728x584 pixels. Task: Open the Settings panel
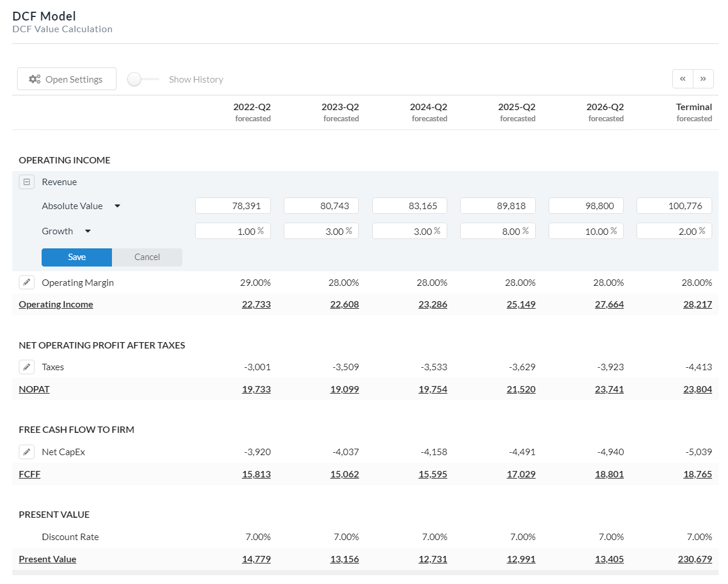tap(67, 79)
